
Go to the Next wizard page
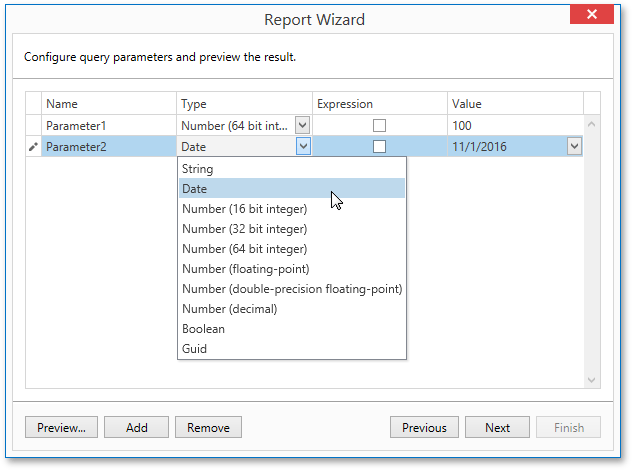coord(497,427)
